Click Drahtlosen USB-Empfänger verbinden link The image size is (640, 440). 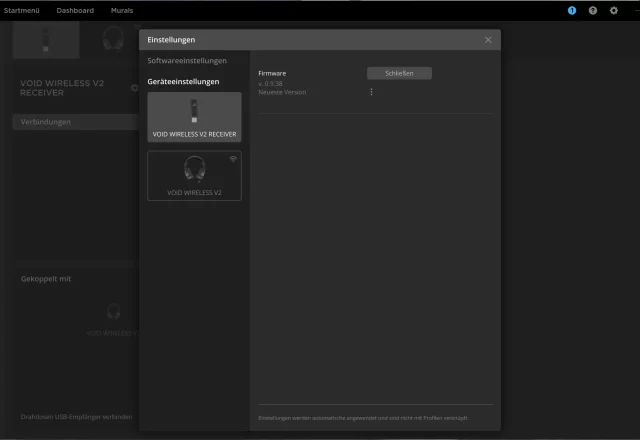click(76, 417)
